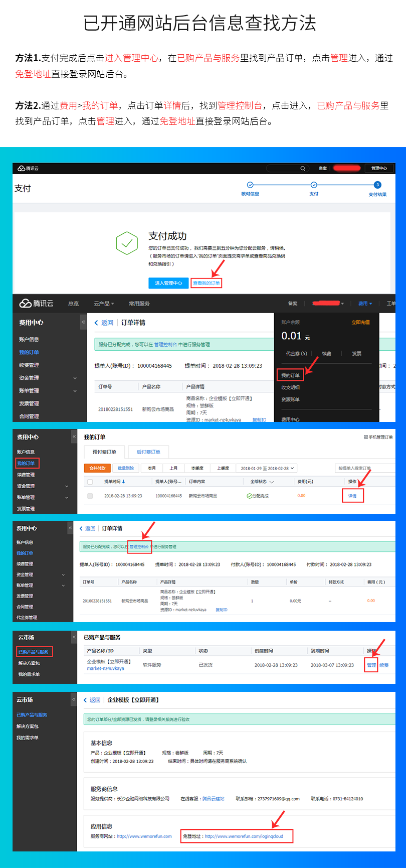Open 常用服务 in the top navigation
The height and width of the screenshot is (868, 406).
[x=139, y=304]
